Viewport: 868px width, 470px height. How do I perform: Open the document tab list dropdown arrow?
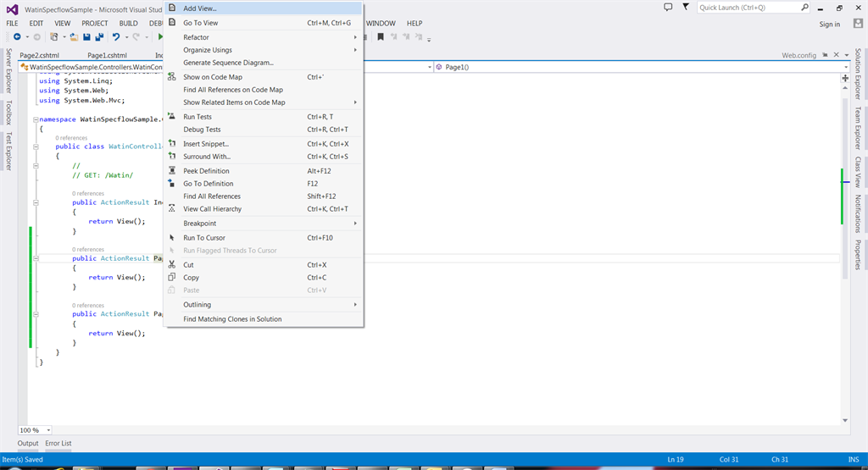847,55
